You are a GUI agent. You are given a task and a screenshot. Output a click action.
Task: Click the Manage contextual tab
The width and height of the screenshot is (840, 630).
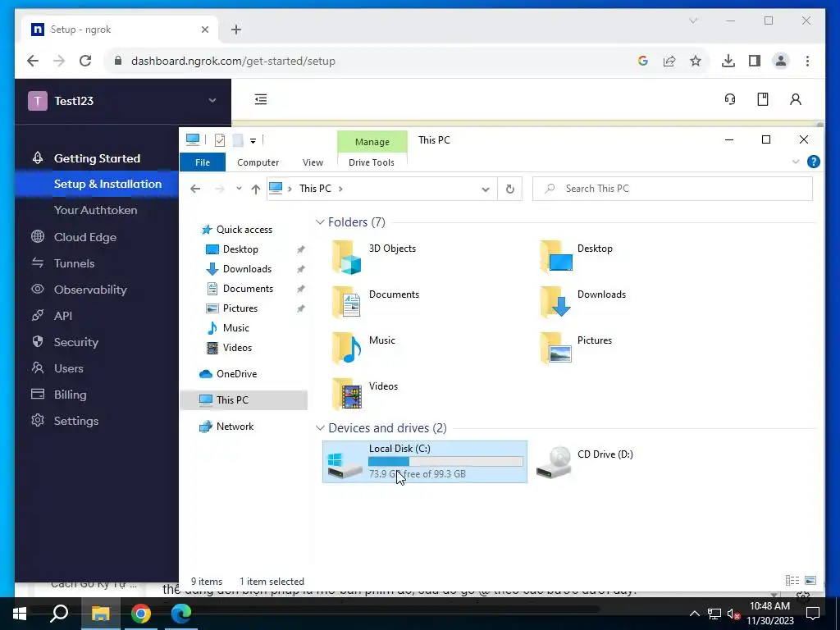pyautogui.click(x=372, y=142)
